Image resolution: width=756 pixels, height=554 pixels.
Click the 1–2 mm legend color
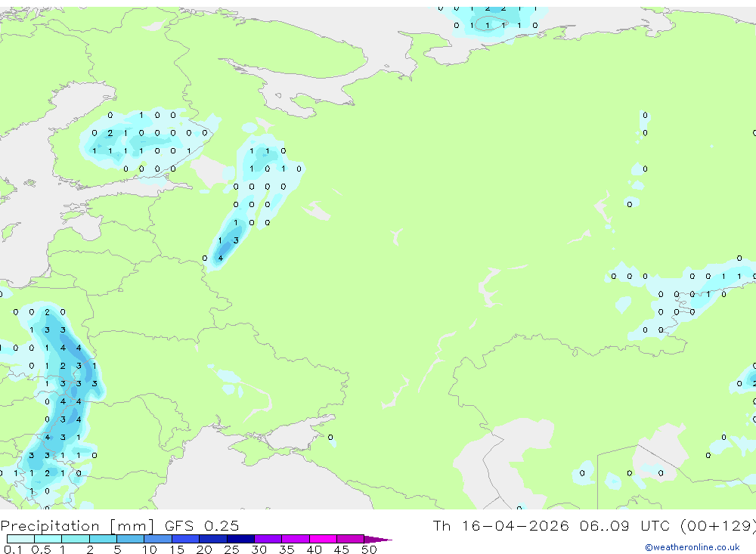click(76, 539)
